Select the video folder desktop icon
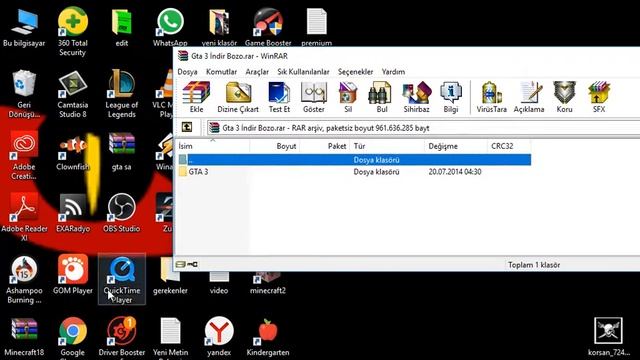The height and width of the screenshot is (360, 640). pyautogui.click(x=219, y=283)
